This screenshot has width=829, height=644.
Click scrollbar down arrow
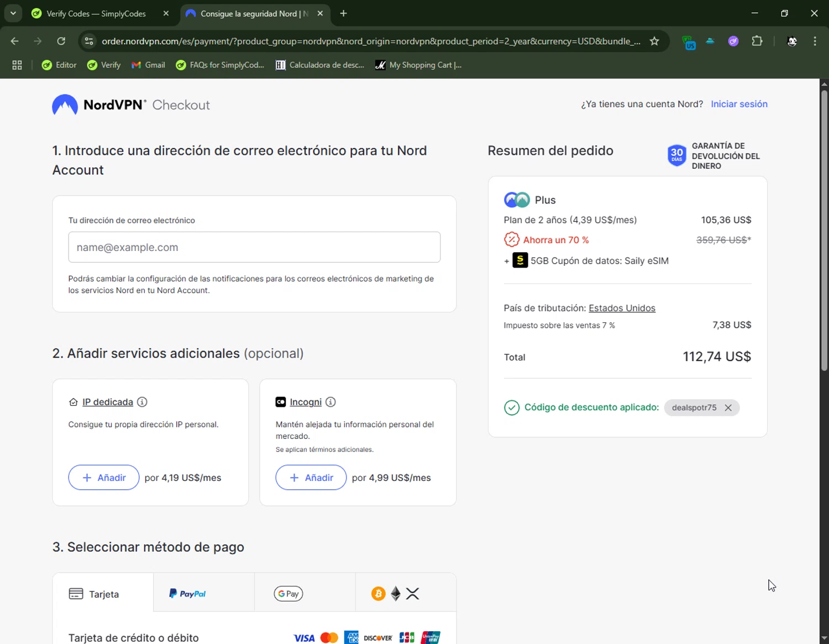[x=824, y=638]
